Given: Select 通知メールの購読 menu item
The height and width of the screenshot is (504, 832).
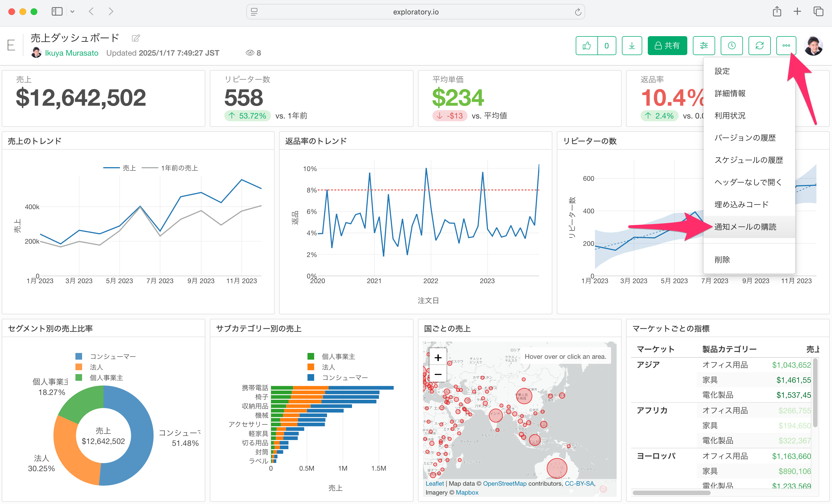Looking at the screenshot, I should pos(745,227).
